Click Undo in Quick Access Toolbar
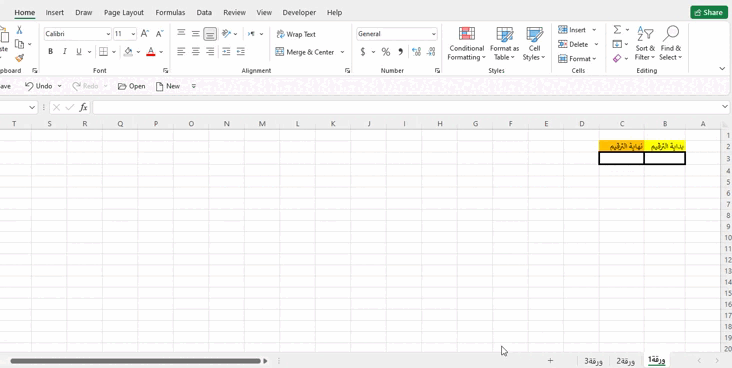 click(x=39, y=86)
